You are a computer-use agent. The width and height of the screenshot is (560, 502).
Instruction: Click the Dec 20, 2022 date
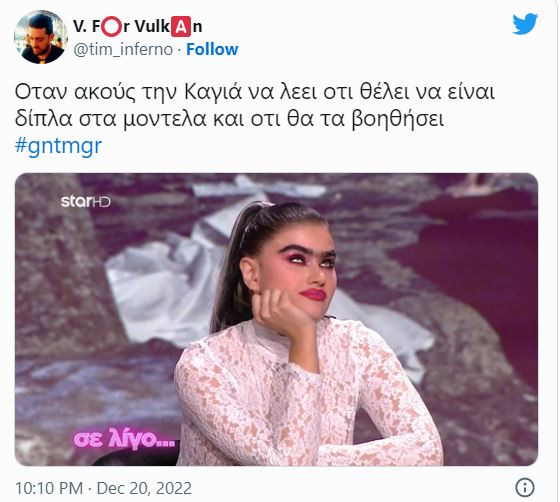tap(144, 488)
